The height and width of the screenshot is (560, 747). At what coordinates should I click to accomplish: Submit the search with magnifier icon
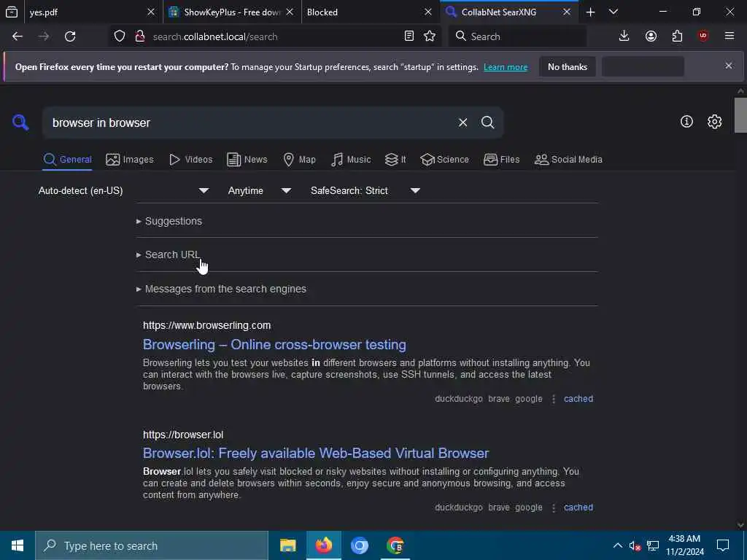point(487,122)
